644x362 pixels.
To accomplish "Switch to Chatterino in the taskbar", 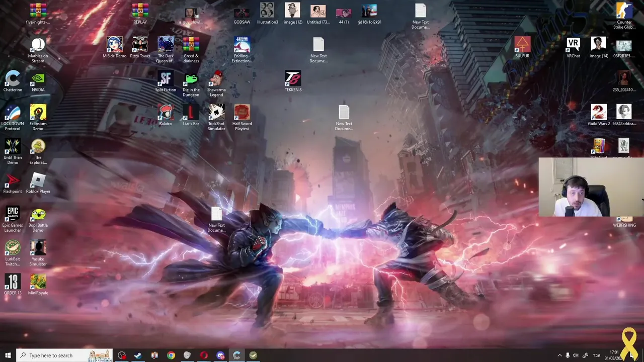I will pos(236,355).
